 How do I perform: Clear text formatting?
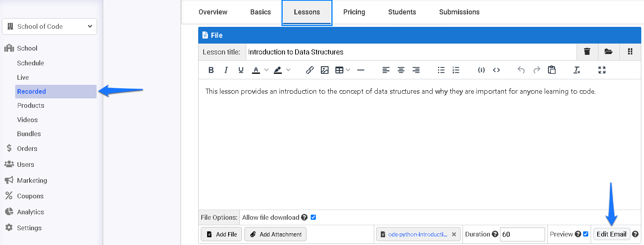577,70
